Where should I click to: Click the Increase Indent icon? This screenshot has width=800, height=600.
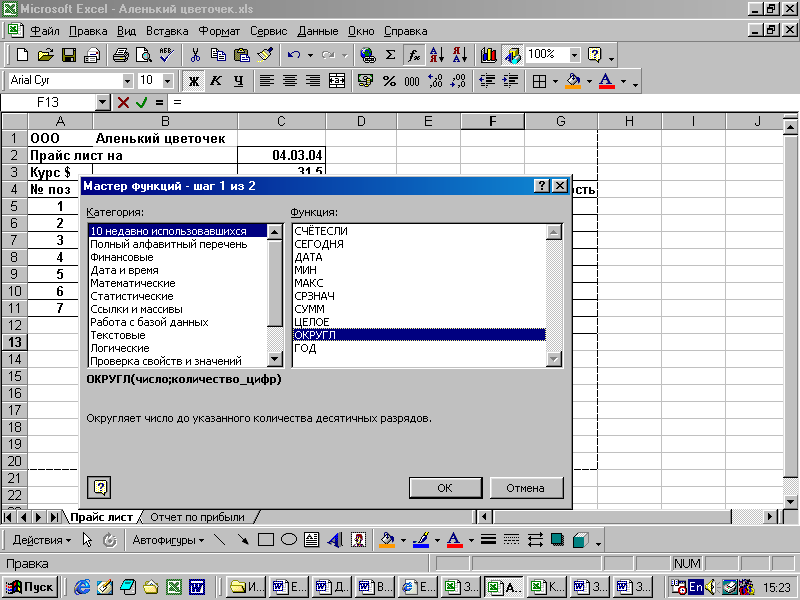[x=510, y=81]
